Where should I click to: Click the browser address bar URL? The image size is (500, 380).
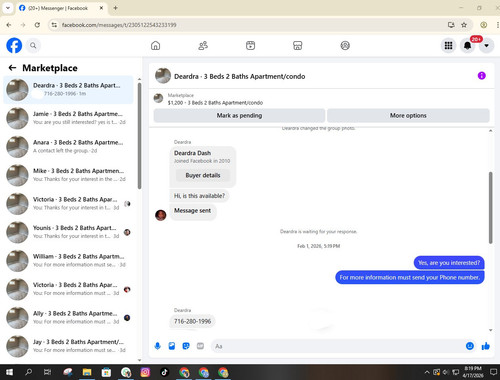(x=119, y=25)
